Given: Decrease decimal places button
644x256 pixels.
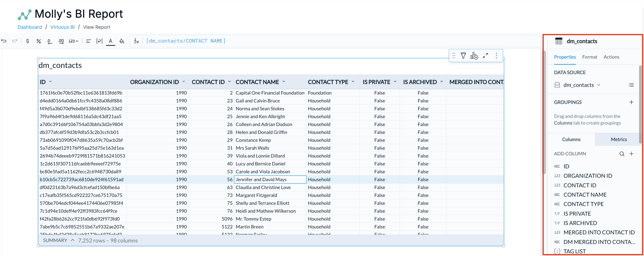Looking at the screenshot, I should [x=50, y=41].
